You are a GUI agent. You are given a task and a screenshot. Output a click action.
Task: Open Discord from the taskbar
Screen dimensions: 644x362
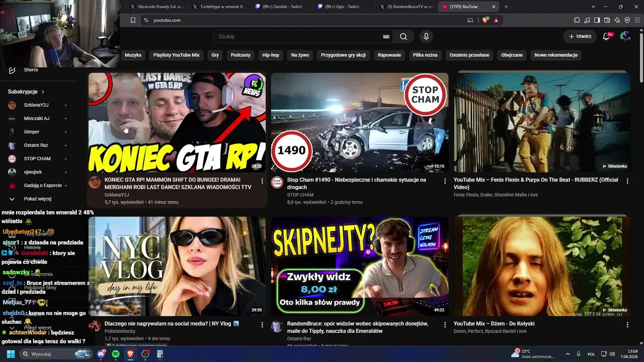(101, 354)
